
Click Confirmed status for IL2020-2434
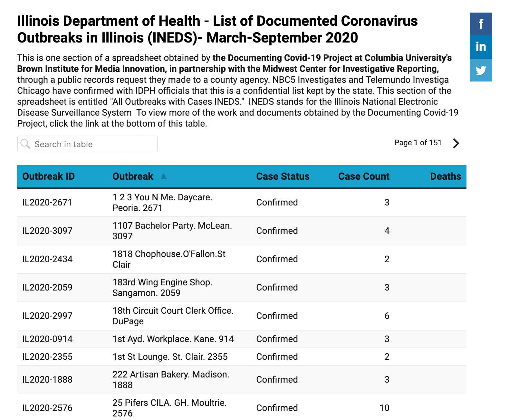click(x=277, y=259)
